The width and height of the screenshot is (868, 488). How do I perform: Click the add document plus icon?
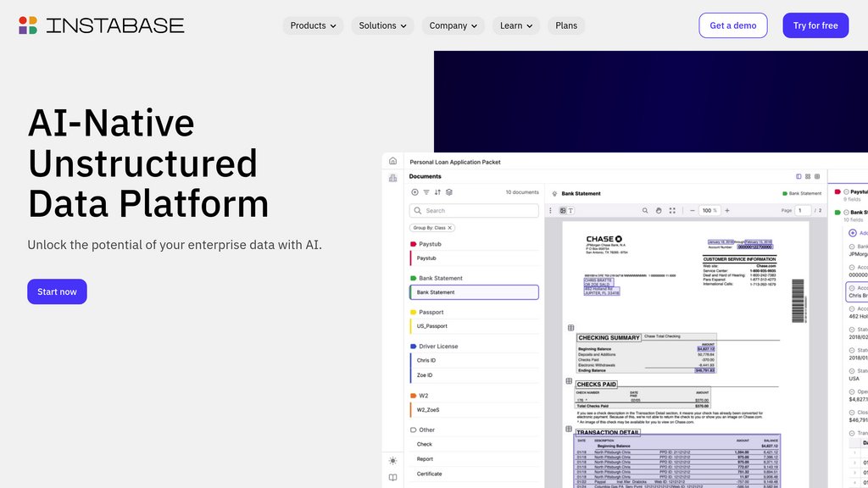415,192
